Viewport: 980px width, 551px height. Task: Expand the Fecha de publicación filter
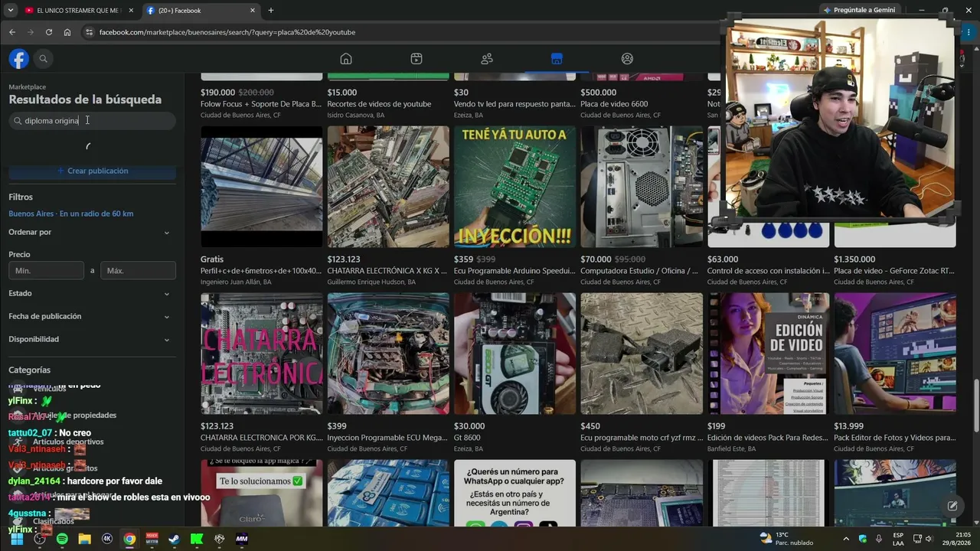(x=92, y=316)
